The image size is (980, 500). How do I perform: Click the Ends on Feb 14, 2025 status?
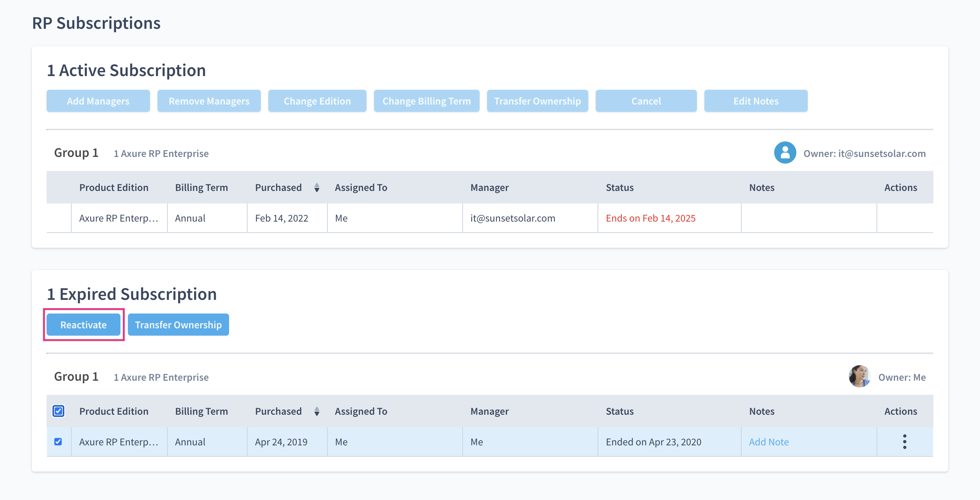(x=650, y=218)
